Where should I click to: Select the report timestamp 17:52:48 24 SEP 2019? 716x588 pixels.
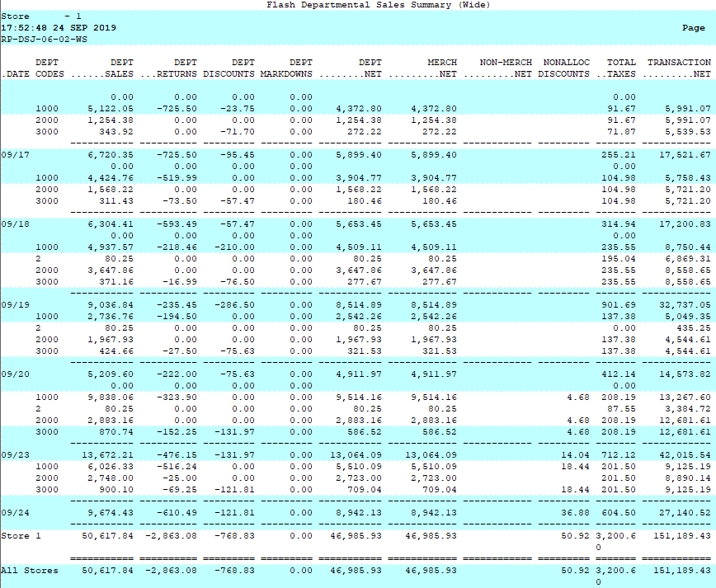(59, 28)
